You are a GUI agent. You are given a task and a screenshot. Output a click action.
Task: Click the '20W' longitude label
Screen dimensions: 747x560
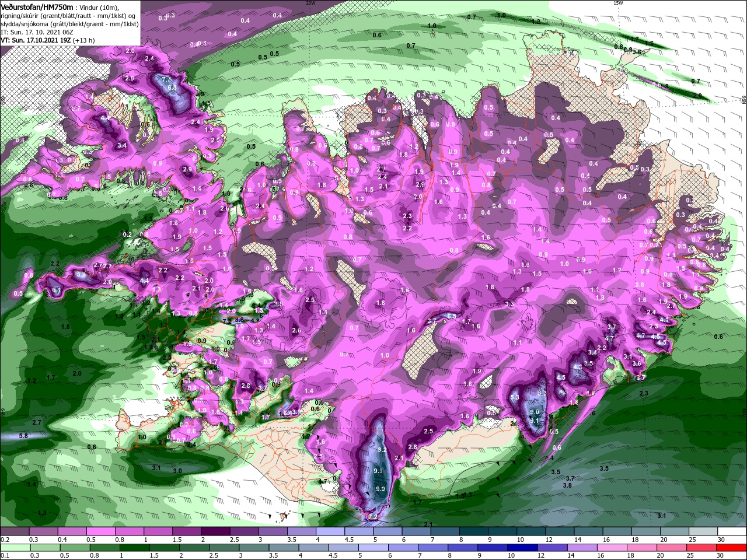(310, 3)
